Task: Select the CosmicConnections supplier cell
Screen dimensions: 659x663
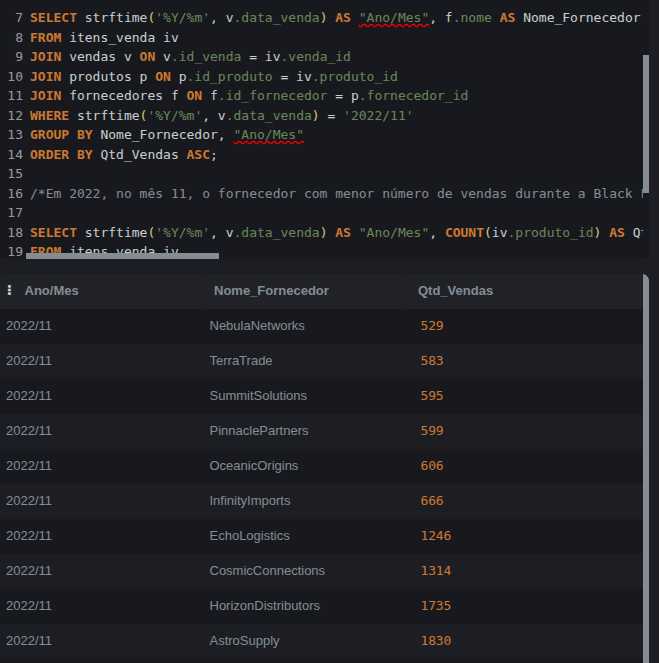Action: coord(267,570)
